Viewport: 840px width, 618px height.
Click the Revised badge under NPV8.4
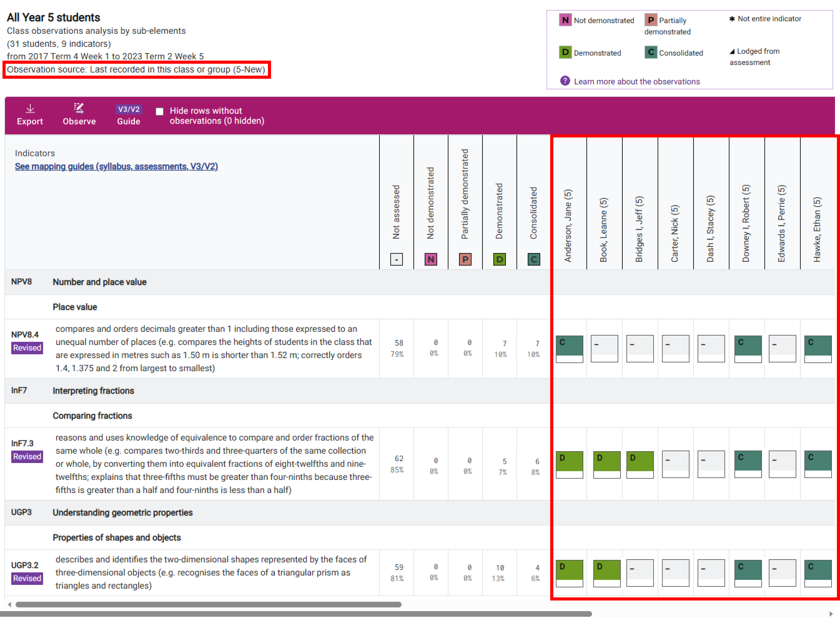pos(27,348)
